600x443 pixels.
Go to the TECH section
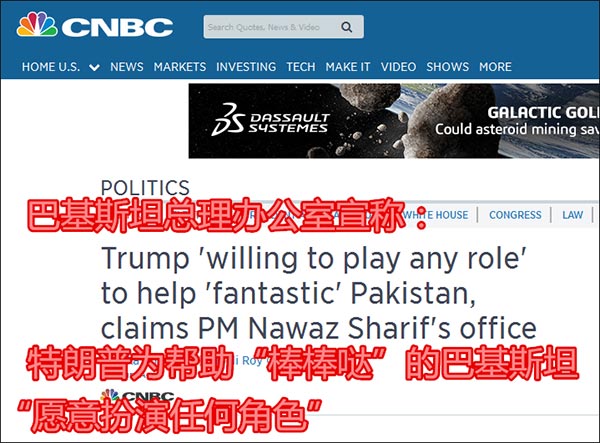tap(301, 67)
